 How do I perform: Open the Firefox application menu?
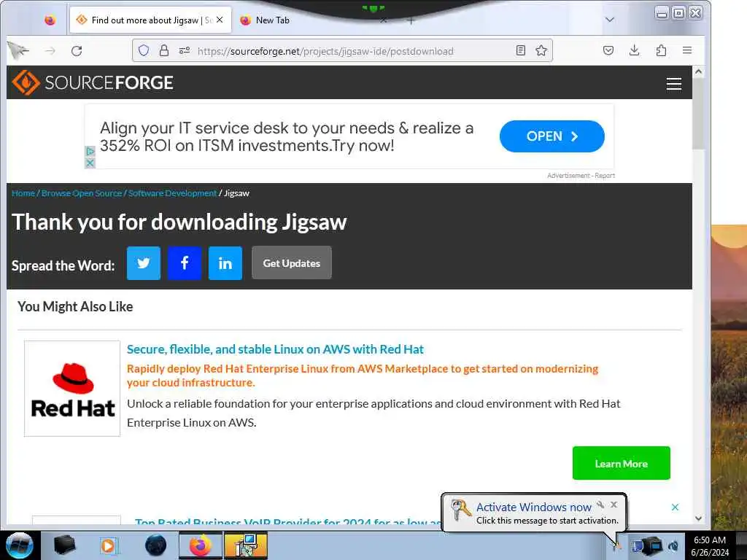click(687, 50)
